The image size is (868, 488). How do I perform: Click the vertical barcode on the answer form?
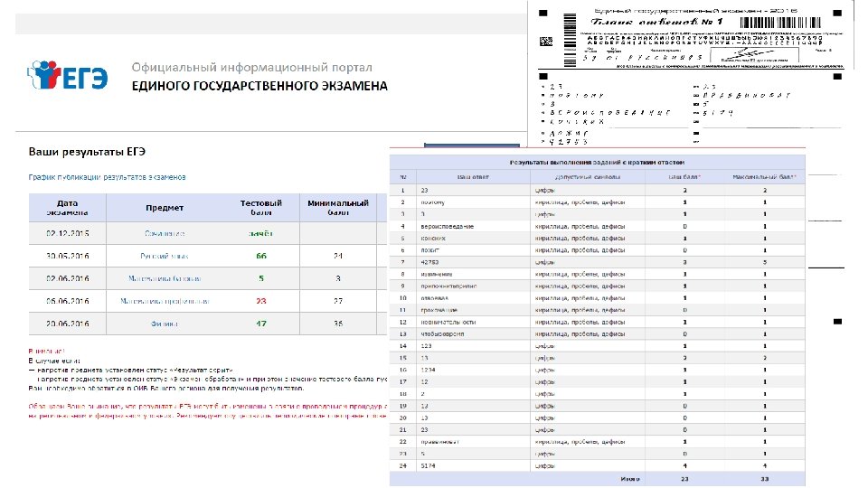[570, 41]
